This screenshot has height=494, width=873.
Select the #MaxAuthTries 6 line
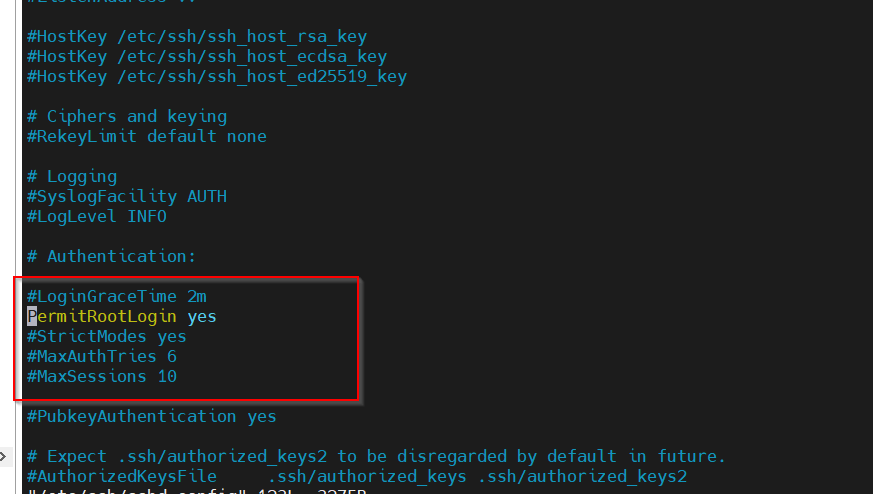click(x=102, y=356)
